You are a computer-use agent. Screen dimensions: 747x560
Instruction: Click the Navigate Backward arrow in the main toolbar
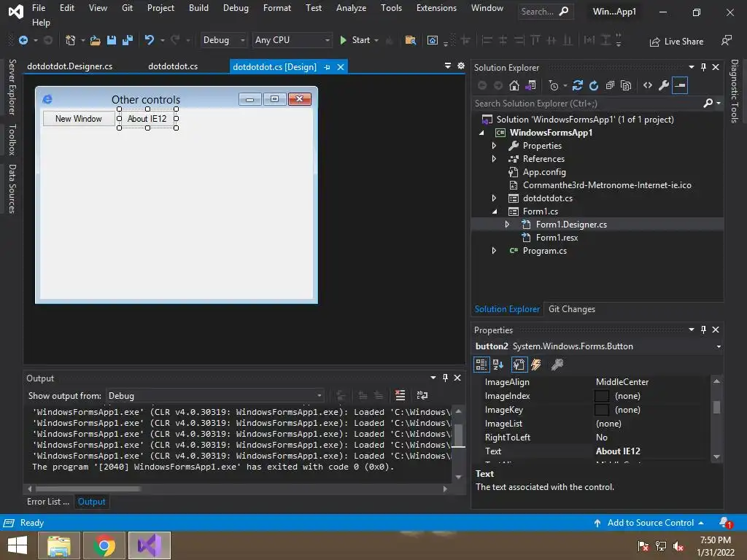[23, 41]
